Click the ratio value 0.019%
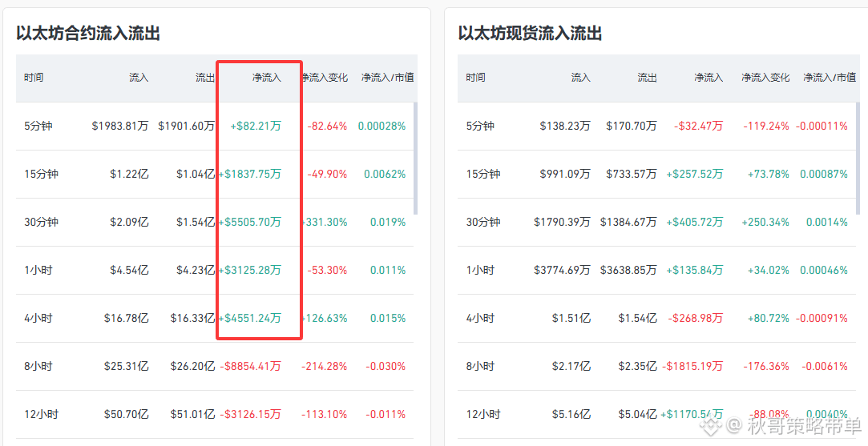 coord(388,223)
